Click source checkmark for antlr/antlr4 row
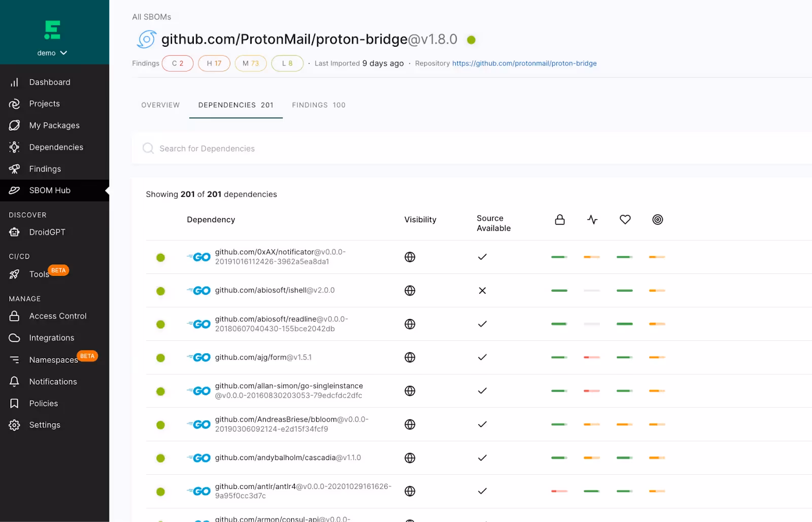This screenshot has height=522, width=812. [483, 491]
